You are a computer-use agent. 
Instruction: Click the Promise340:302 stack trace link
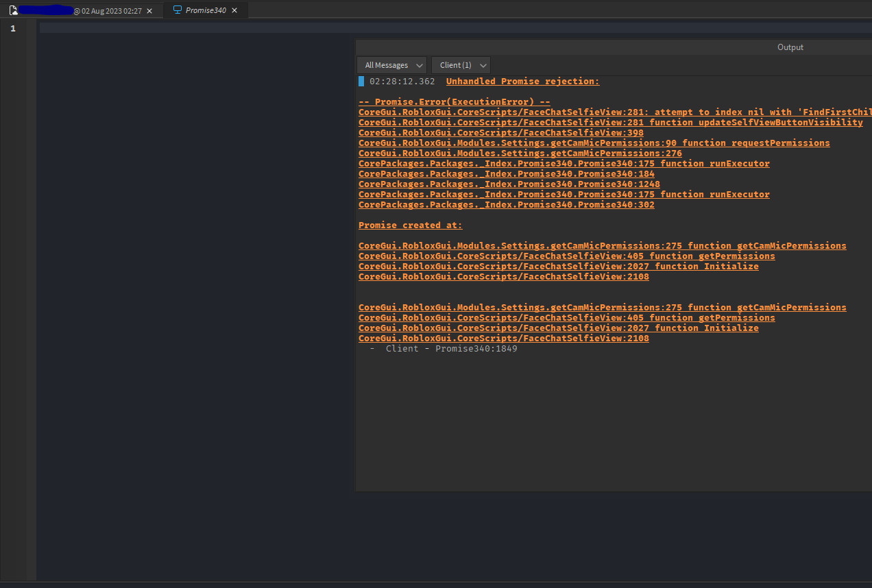pyautogui.click(x=506, y=205)
